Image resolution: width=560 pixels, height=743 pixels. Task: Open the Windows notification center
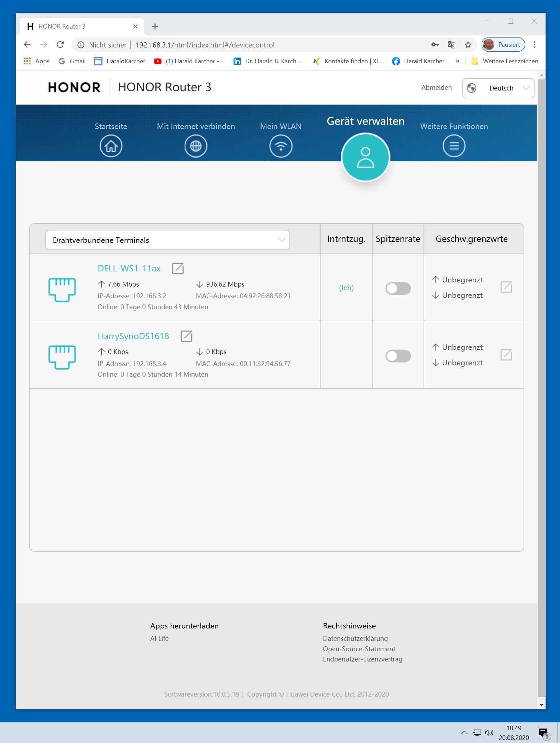tap(543, 734)
